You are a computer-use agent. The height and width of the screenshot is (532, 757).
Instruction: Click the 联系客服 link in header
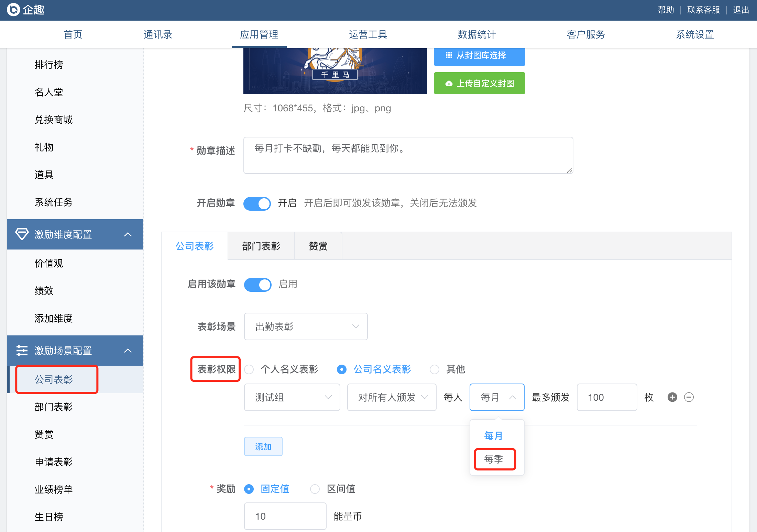point(703,10)
